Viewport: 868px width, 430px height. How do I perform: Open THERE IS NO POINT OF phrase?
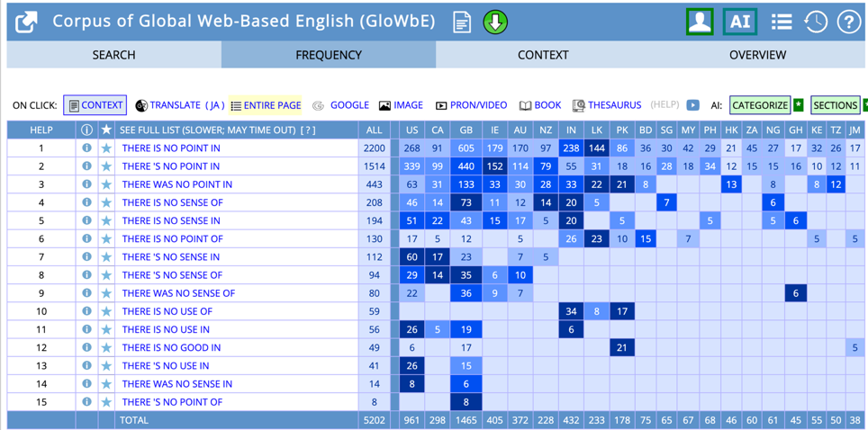click(x=173, y=239)
